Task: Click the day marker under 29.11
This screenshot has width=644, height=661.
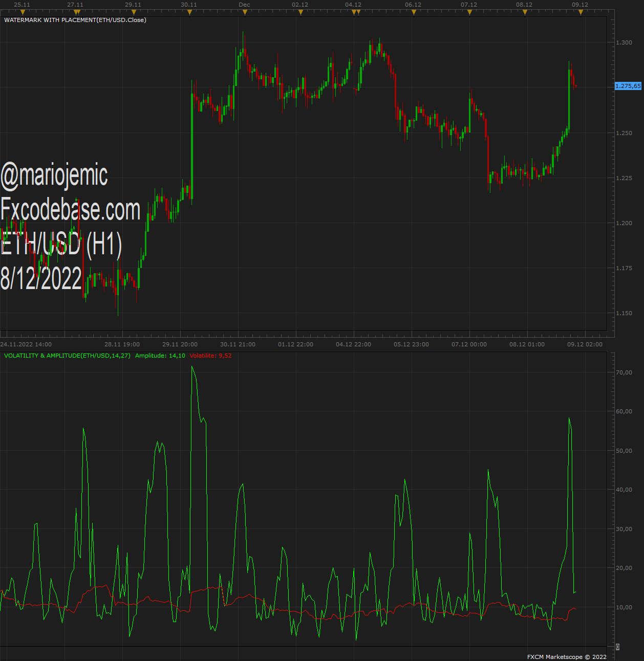Action: point(134,12)
